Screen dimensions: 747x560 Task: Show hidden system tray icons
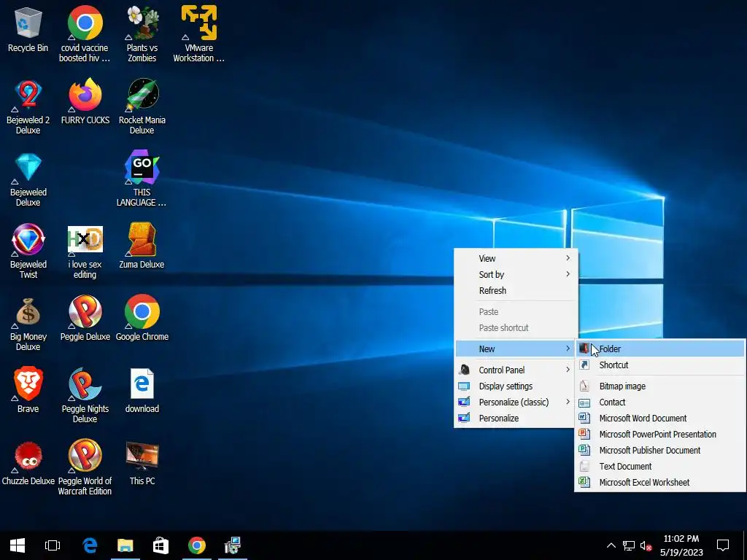pos(611,545)
